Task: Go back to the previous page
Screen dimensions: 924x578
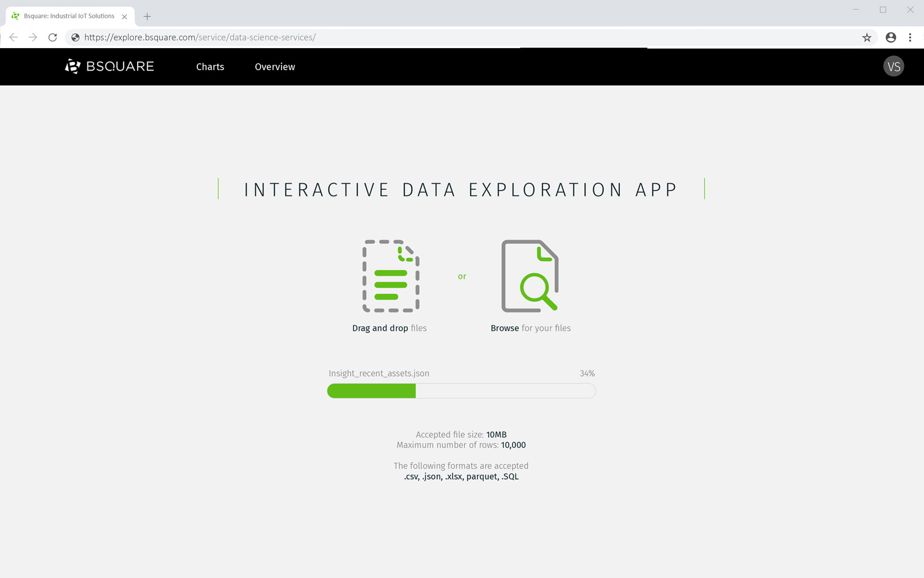Action: coord(13,38)
